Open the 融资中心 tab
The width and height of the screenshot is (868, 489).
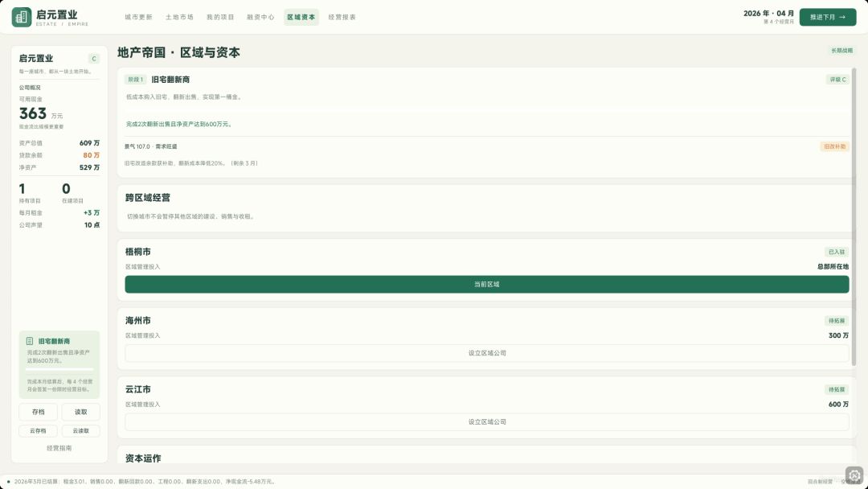click(x=260, y=17)
